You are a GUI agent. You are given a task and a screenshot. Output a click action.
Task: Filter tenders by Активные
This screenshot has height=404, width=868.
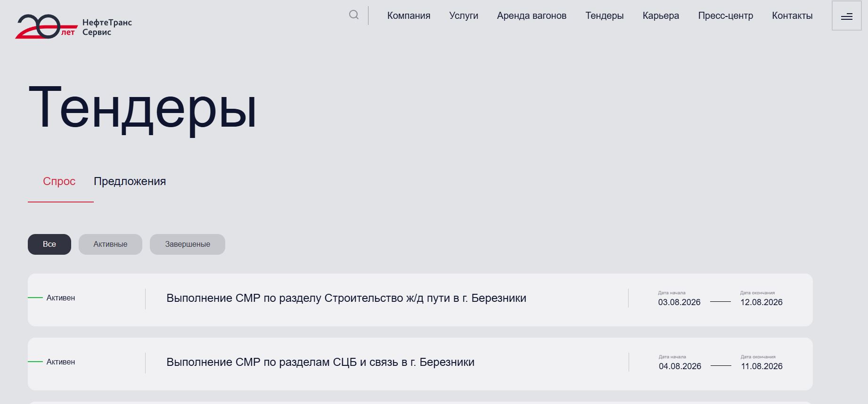(110, 244)
